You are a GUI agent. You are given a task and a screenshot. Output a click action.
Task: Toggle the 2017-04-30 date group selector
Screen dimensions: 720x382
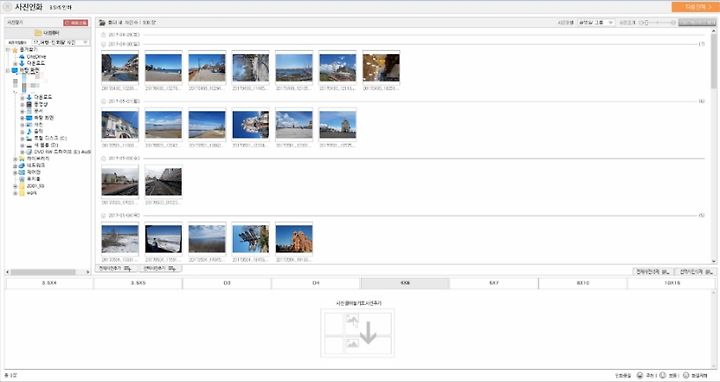click(103, 45)
